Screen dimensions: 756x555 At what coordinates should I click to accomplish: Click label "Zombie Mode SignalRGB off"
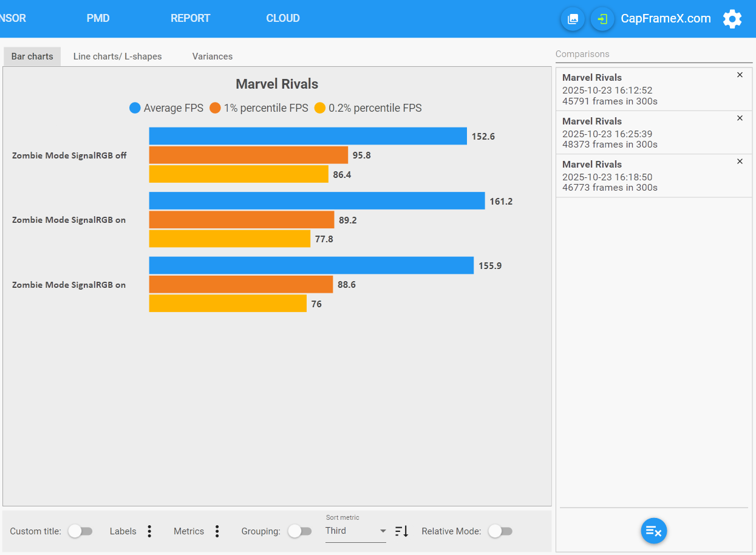click(x=69, y=155)
